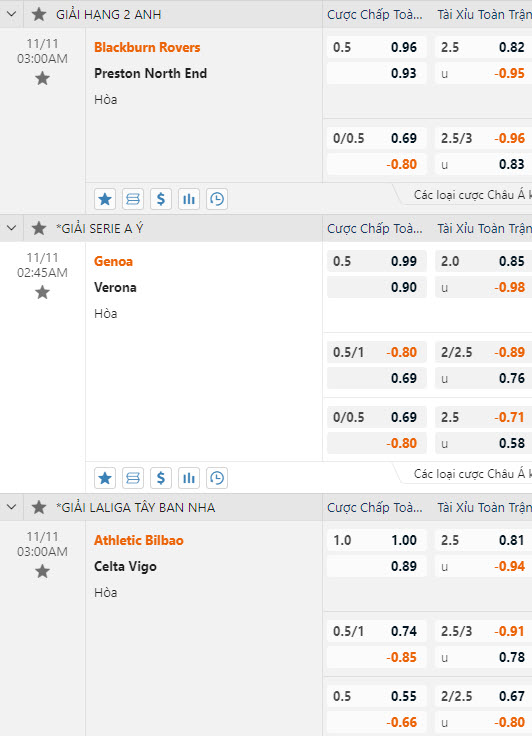Click the blue star icon under Genoa match
Image resolution: width=532 pixels, height=736 pixels.
click(105, 478)
